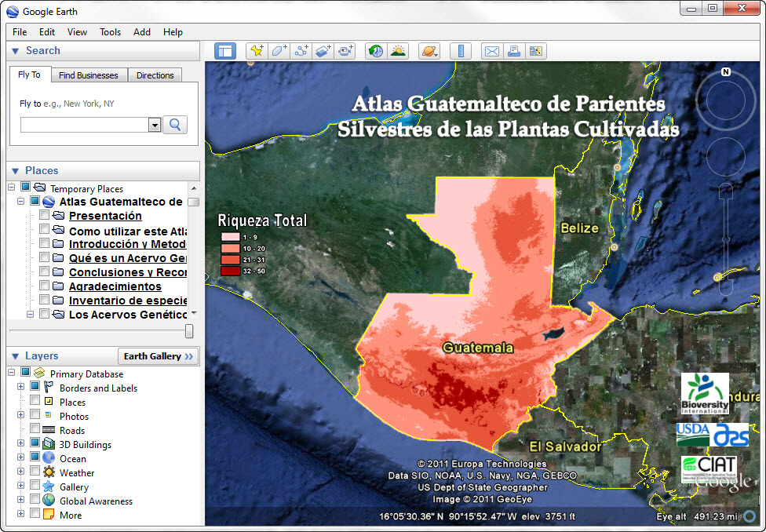This screenshot has width=766, height=532.
Task: Show historical imagery clock icon
Action: (x=376, y=51)
